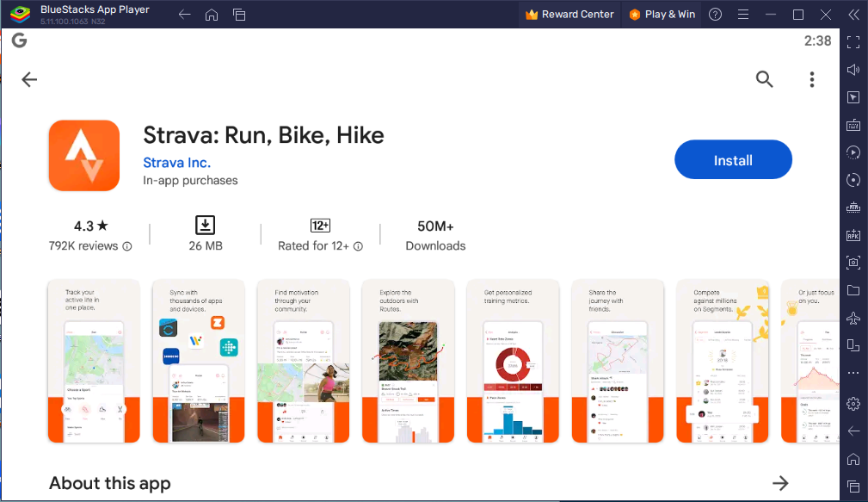The image size is (868, 502).
Task: Open the media folder from the sidebar
Action: (x=853, y=290)
